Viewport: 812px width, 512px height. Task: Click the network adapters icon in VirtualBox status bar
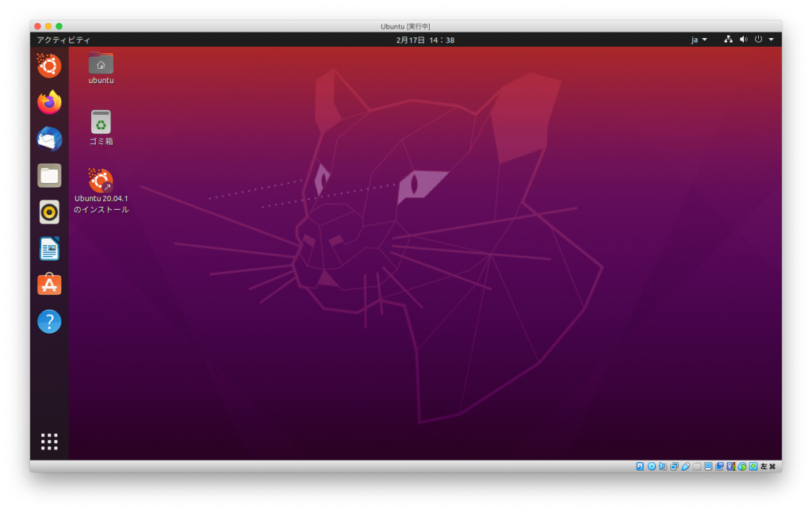click(673, 467)
